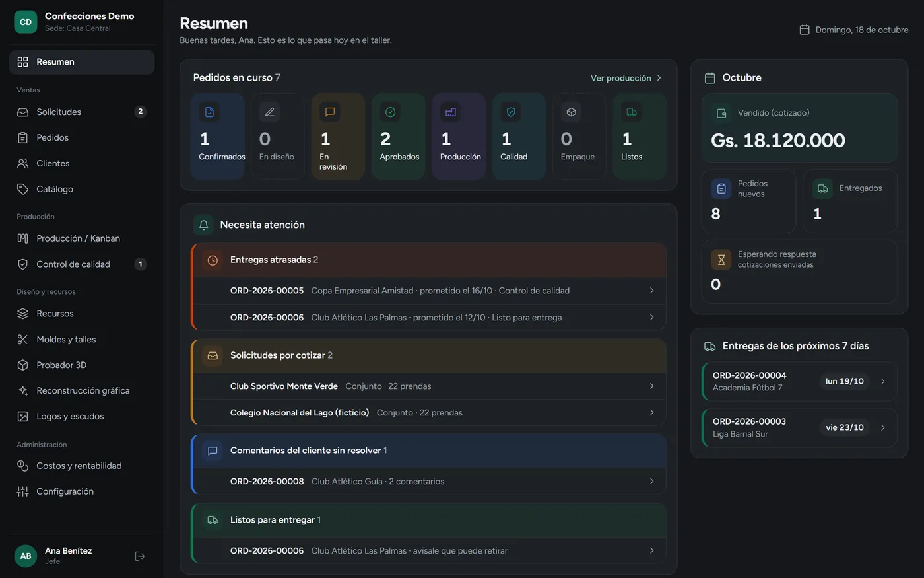Click the En diseño pencil icon
The image size is (924, 578).
click(270, 112)
